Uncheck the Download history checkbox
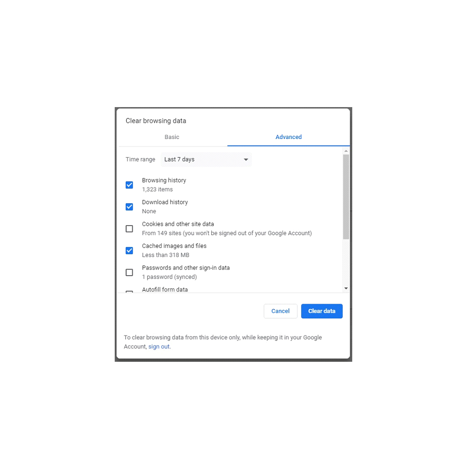Image resolution: width=476 pixels, height=476 pixels. pos(129,207)
